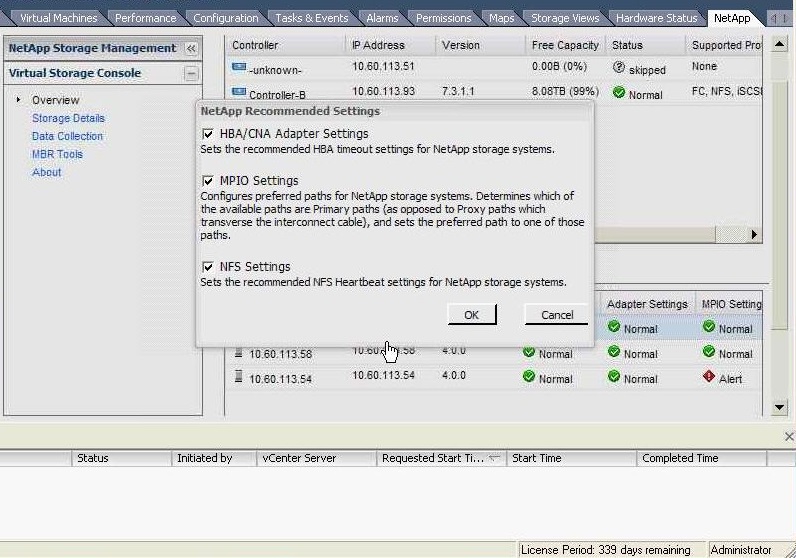The height and width of the screenshot is (558, 796).
Task: Click the Adapter Settings column header
Action: coord(647,304)
